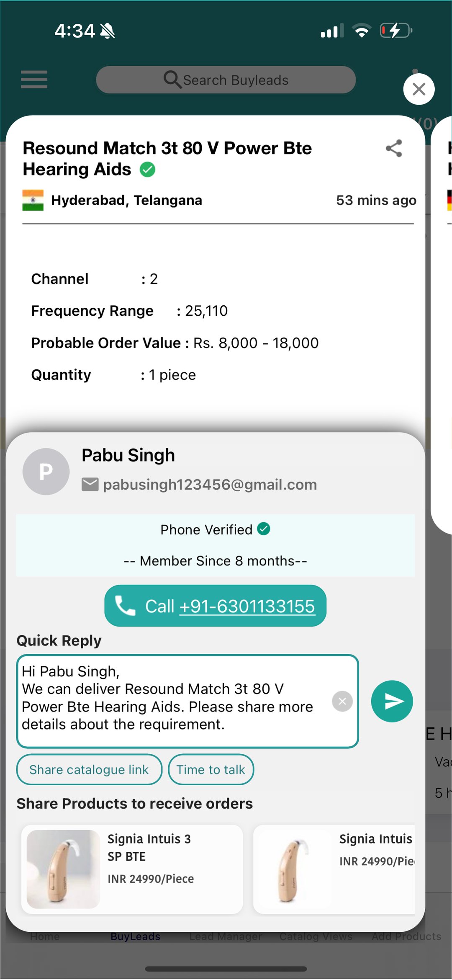Close the buylead detail popup

pos(419,89)
